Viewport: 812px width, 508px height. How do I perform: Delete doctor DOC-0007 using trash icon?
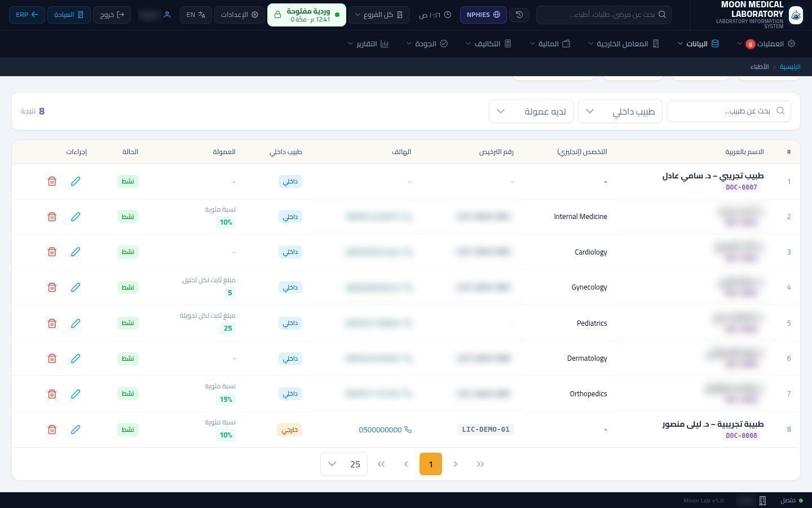tap(52, 181)
